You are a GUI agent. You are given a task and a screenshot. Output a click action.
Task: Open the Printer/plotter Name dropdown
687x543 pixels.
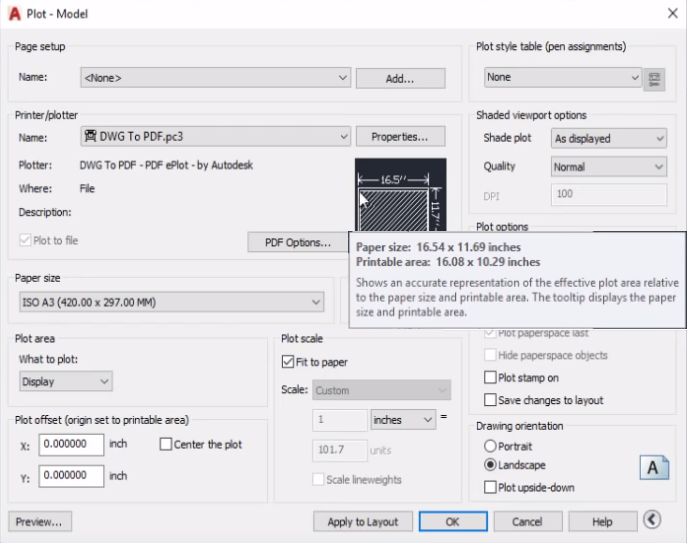(216, 137)
